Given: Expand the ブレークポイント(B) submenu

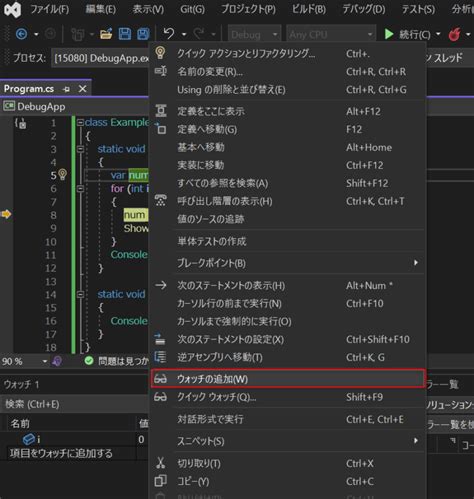Looking at the screenshot, I should pos(287,263).
